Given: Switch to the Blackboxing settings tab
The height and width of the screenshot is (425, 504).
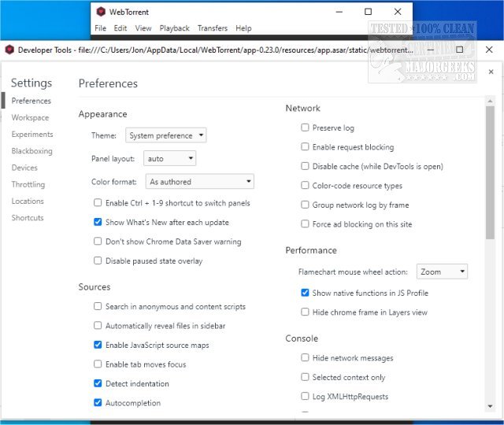Looking at the screenshot, I should [31, 151].
